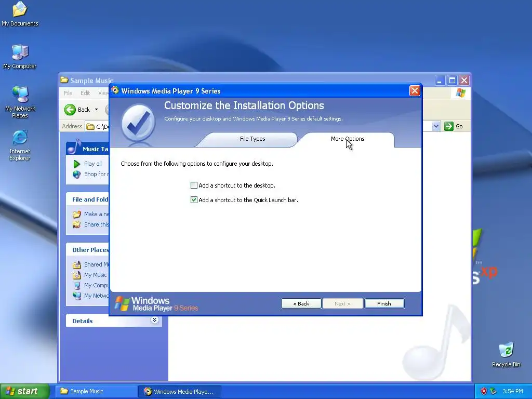
Task: Open Edit menu in Sample Music window
Action: (x=85, y=93)
